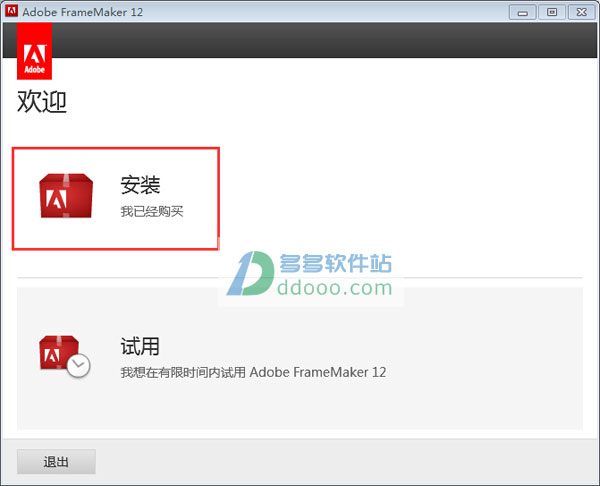The image size is (600, 486).
Task: Click the trial box icon with clock
Action: 65,356
